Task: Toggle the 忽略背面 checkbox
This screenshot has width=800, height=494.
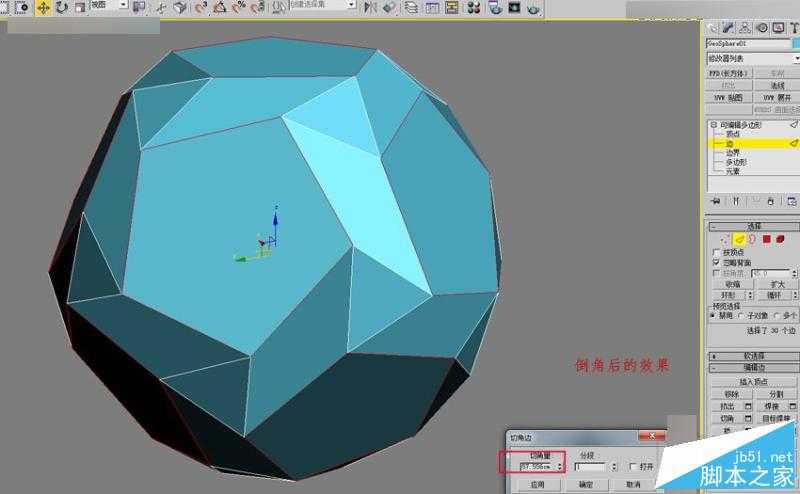Action: point(716,262)
